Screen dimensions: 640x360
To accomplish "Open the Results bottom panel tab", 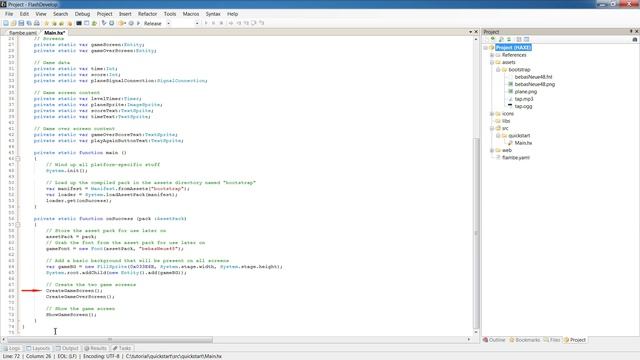I will 96,348.
